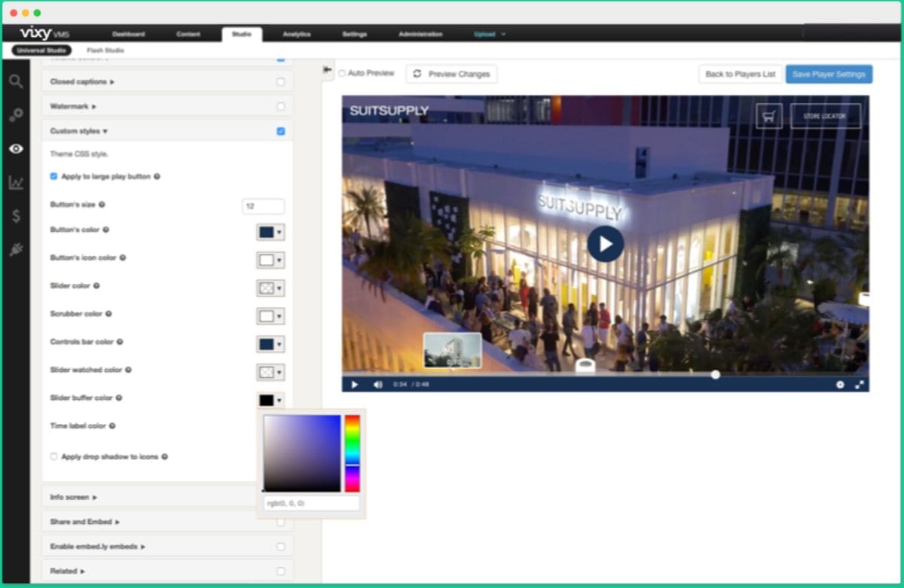Select the Studio tab
Viewport: 904px width, 588px height.
tap(242, 34)
